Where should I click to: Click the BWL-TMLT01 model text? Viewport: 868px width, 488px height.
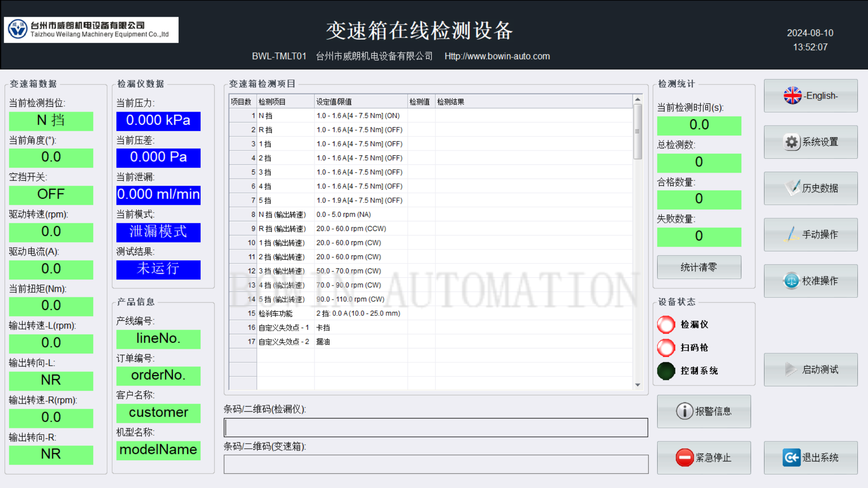[279, 56]
